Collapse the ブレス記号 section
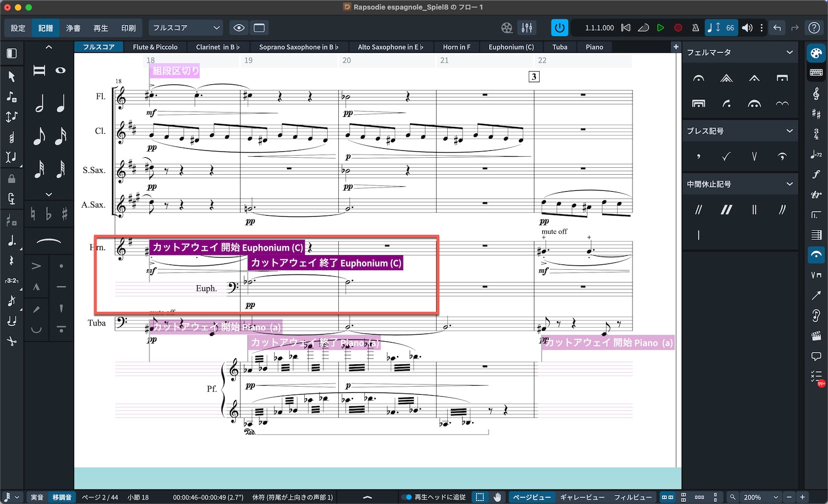 point(789,131)
